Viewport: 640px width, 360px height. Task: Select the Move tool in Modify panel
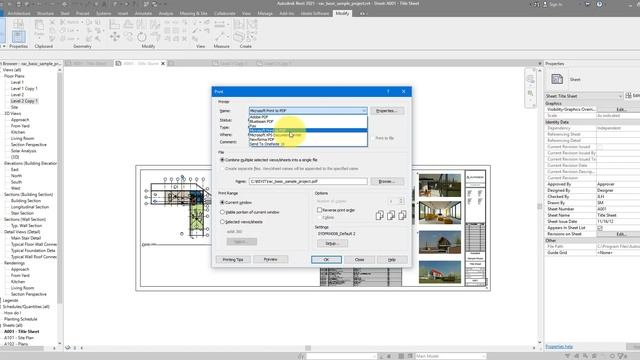pos(115,37)
